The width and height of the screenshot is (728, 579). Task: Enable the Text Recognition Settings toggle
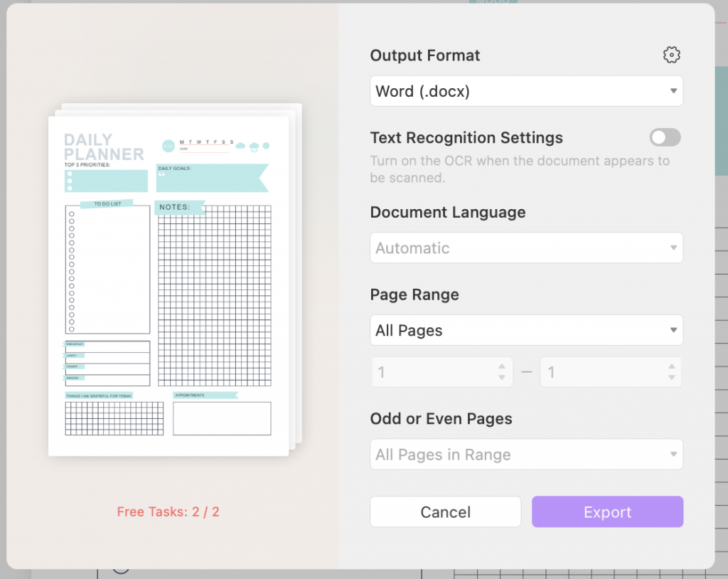[x=664, y=137]
